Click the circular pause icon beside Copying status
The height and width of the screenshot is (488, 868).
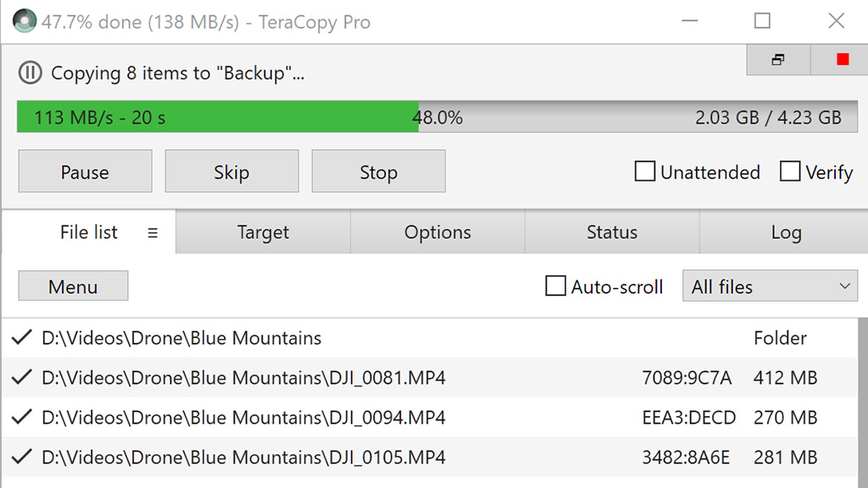click(30, 73)
